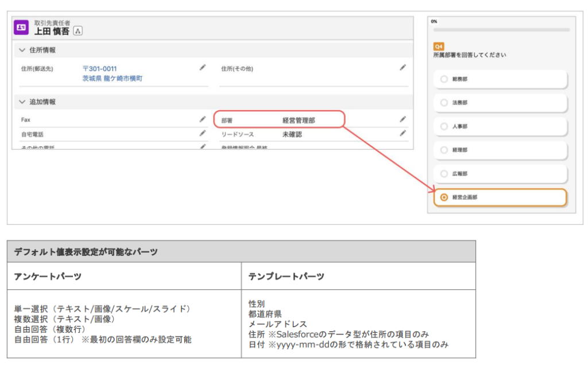The image size is (588, 365).
Task: Click the 自宅電話 field label
Action: pyautogui.click(x=32, y=134)
